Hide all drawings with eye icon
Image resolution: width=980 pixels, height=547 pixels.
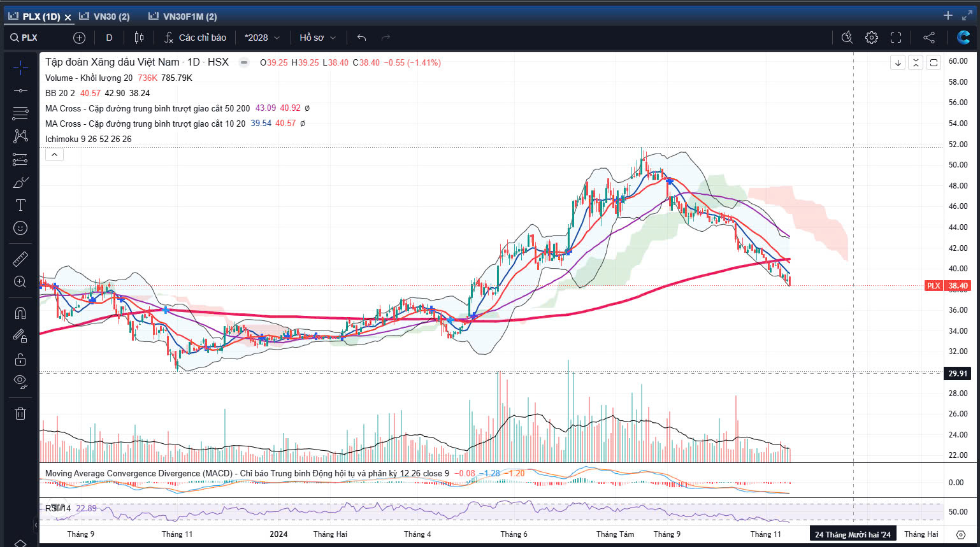point(20,382)
